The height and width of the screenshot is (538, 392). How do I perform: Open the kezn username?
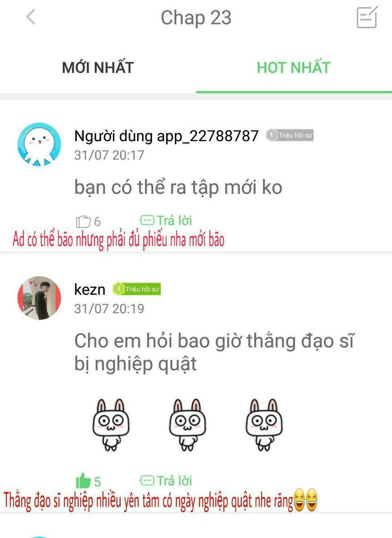point(90,289)
